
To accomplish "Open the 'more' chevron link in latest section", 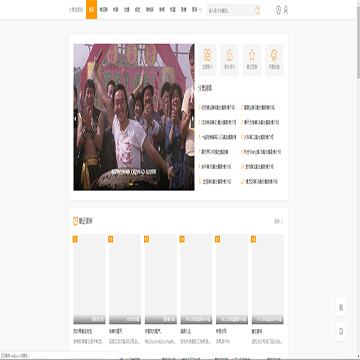I will coord(279,221).
